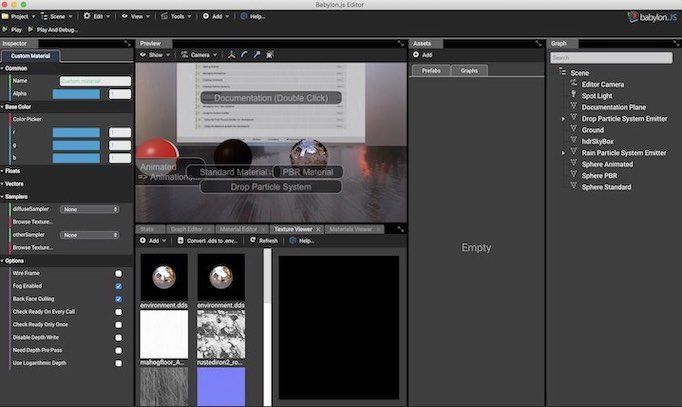
Task: Maximize the Texture Viewer panel with its expand icon
Action: 401,229
